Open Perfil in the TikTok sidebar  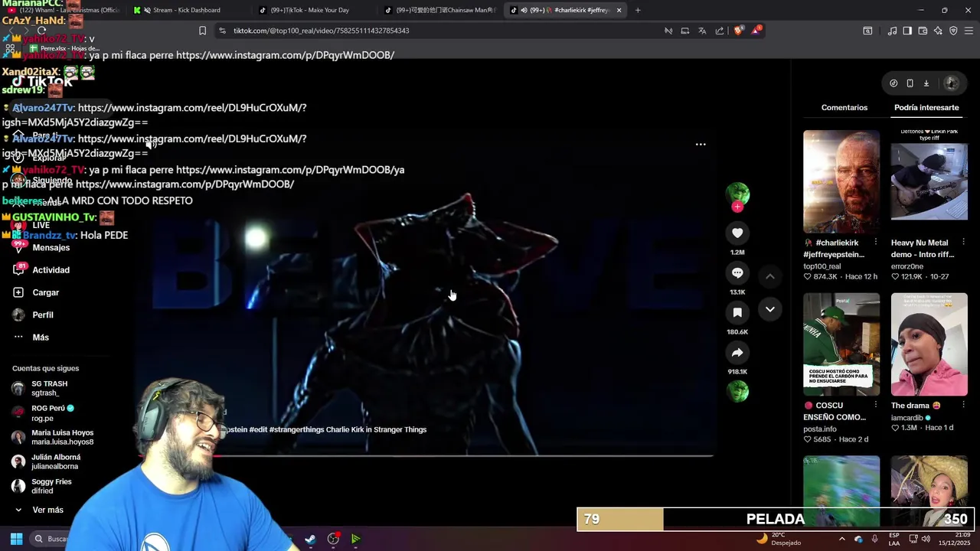click(x=43, y=315)
